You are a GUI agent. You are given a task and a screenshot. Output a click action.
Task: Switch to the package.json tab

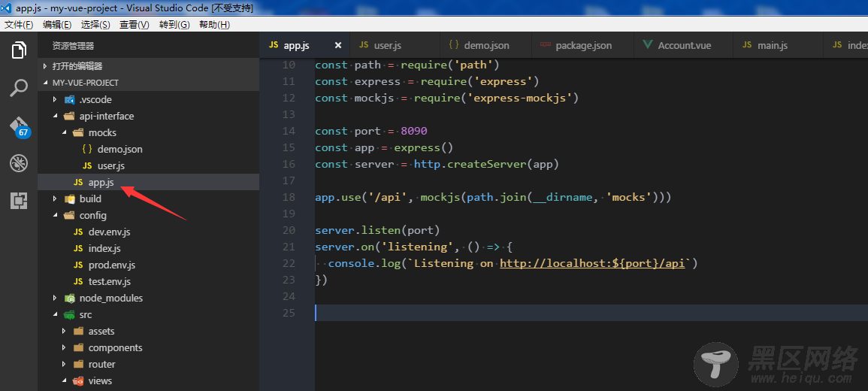coord(582,45)
